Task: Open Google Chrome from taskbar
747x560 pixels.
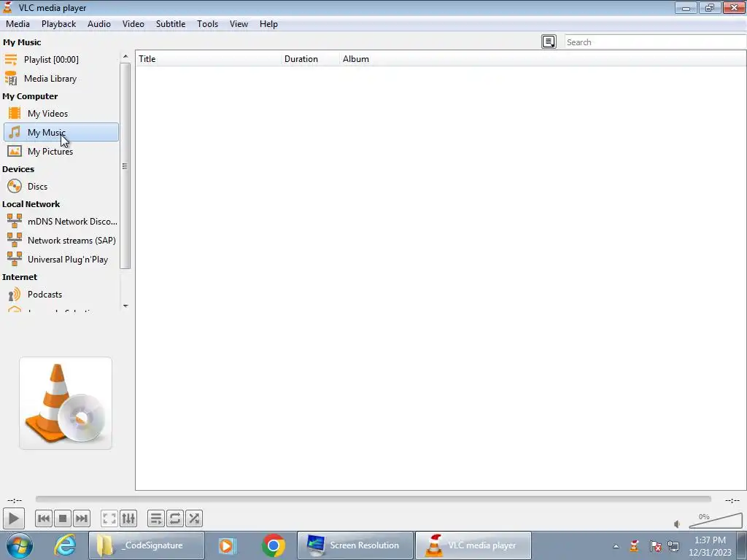Action: pyautogui.click(x=274, y=545)
